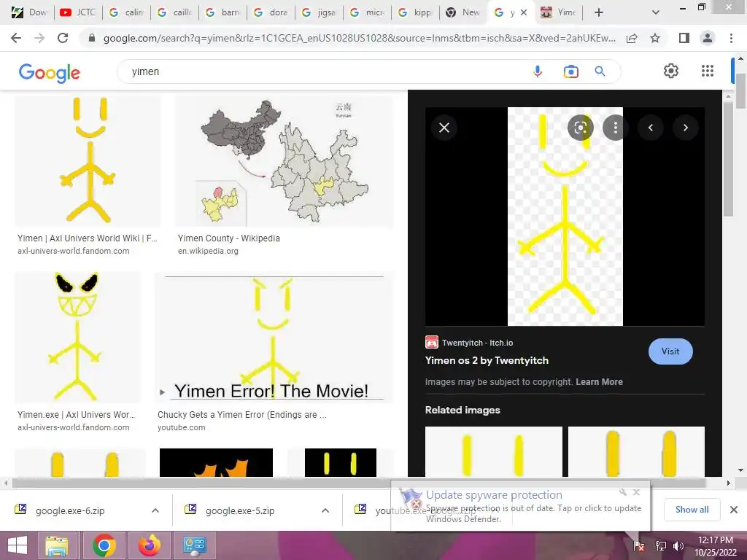Image resolution: width=747 pixels, height=560 pixels.
Task: Click the browser forward arrow
Action: [x=39, y=38]
